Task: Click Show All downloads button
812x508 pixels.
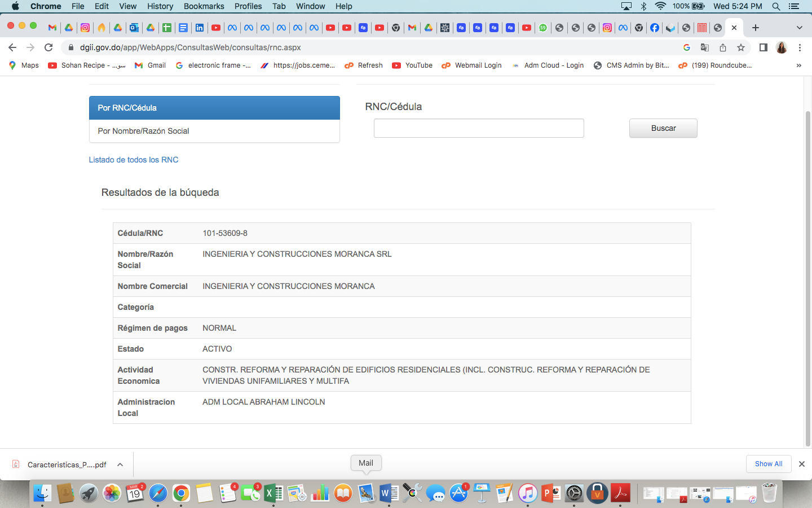Action: pos(769,464)
